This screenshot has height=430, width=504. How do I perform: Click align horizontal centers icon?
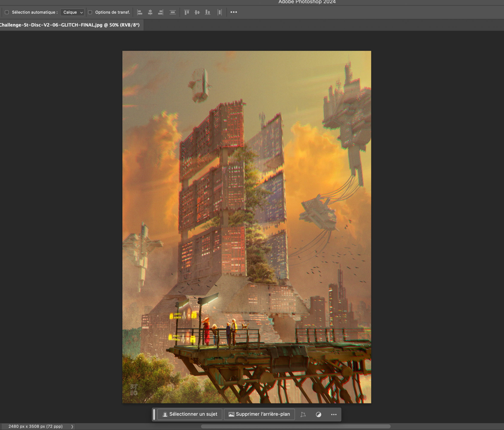coord(150,12)
